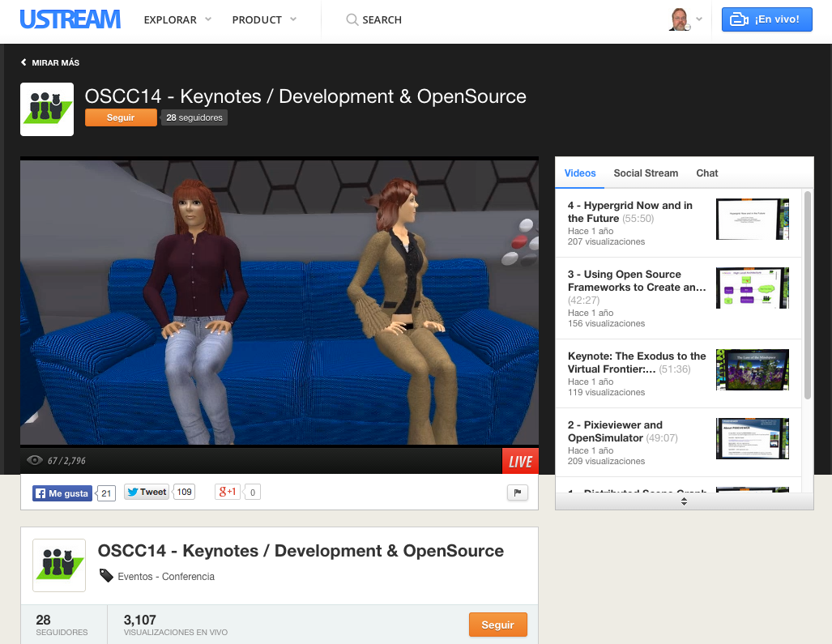
Task: Click the 3,107 visualizaciones en vivo stat
Action: tap(176, 625)
